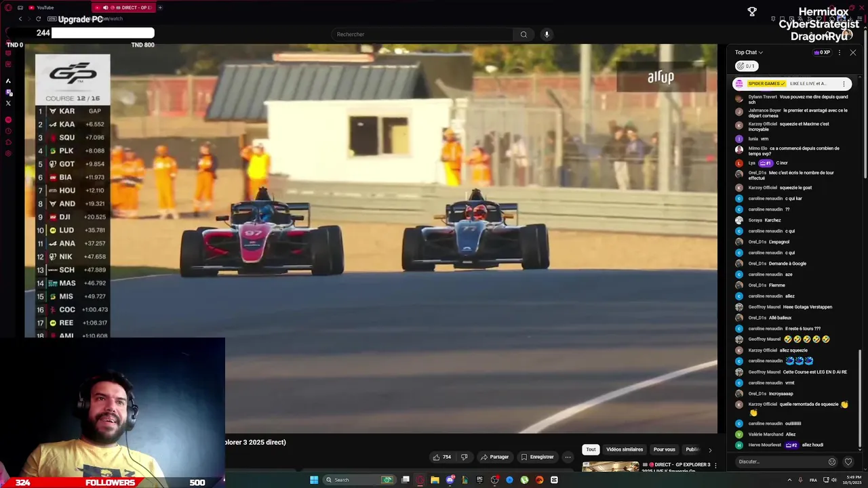Click the Windows taskbar Search box

pos(359,480)
